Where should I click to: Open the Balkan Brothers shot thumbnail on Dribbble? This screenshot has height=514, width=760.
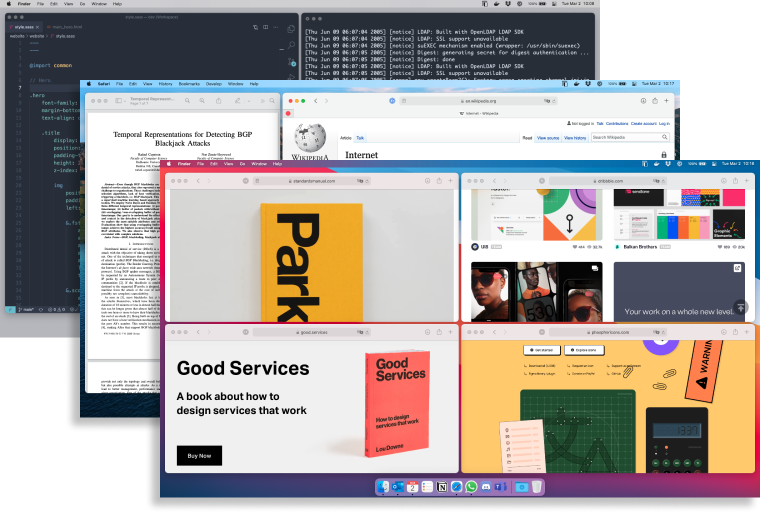pyautogui.click(x=679, y=214)
